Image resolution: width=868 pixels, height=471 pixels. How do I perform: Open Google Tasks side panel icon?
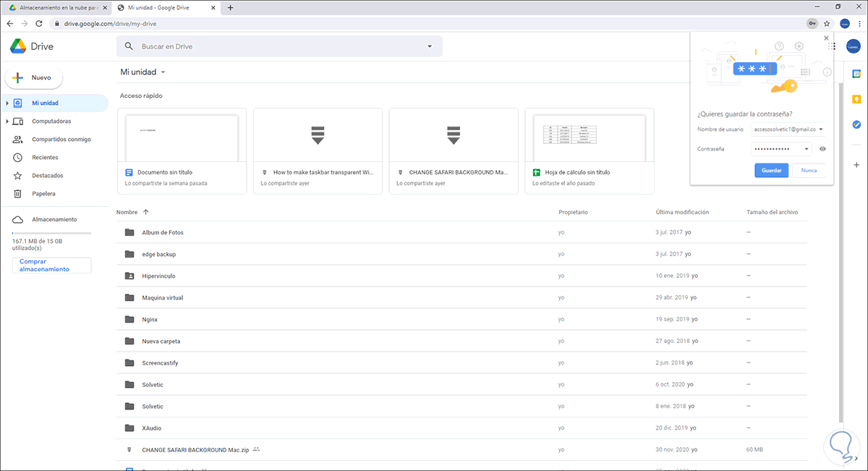856,124
